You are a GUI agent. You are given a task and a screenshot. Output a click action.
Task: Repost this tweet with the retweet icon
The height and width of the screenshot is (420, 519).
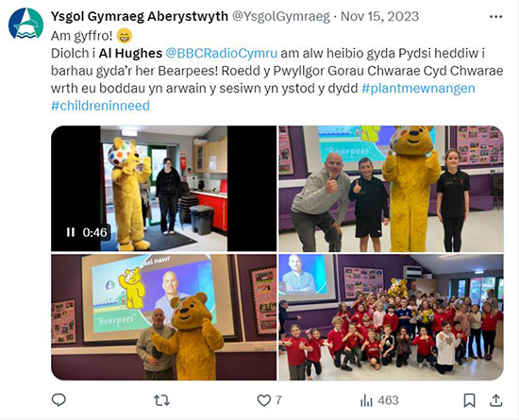coord(162,400)
